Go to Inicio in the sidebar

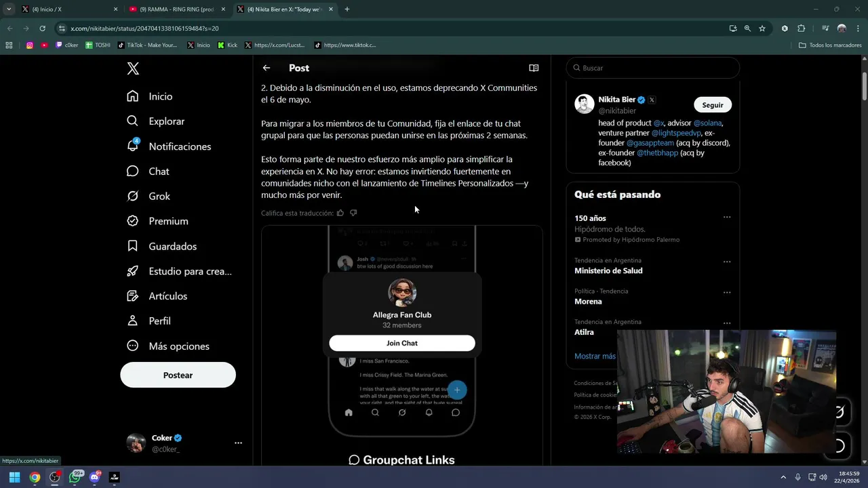point(150,96)
